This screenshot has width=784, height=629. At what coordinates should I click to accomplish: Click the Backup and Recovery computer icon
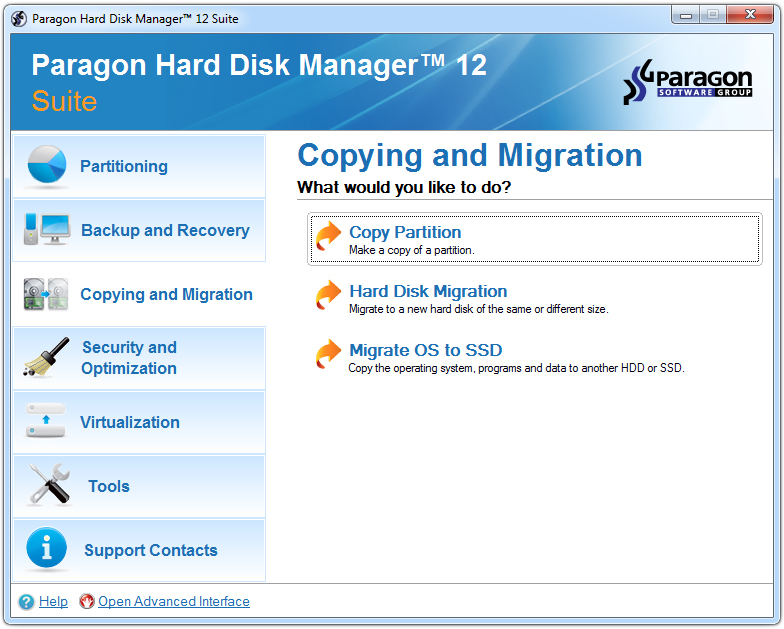point(47,229)
